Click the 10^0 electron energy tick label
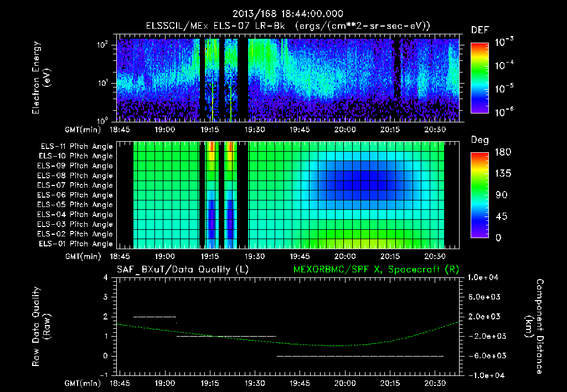Image resolution: width=567 pixels, height=392 pixels. pos(102,120)
